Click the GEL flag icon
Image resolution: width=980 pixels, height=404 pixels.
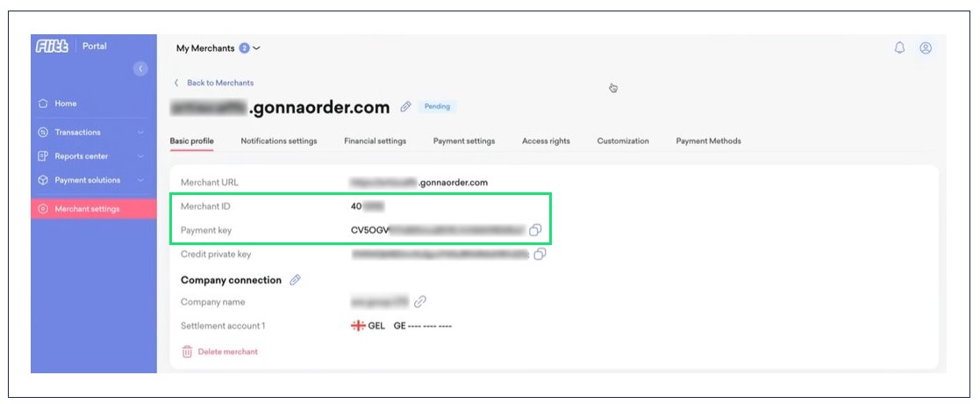click(358, 326)
